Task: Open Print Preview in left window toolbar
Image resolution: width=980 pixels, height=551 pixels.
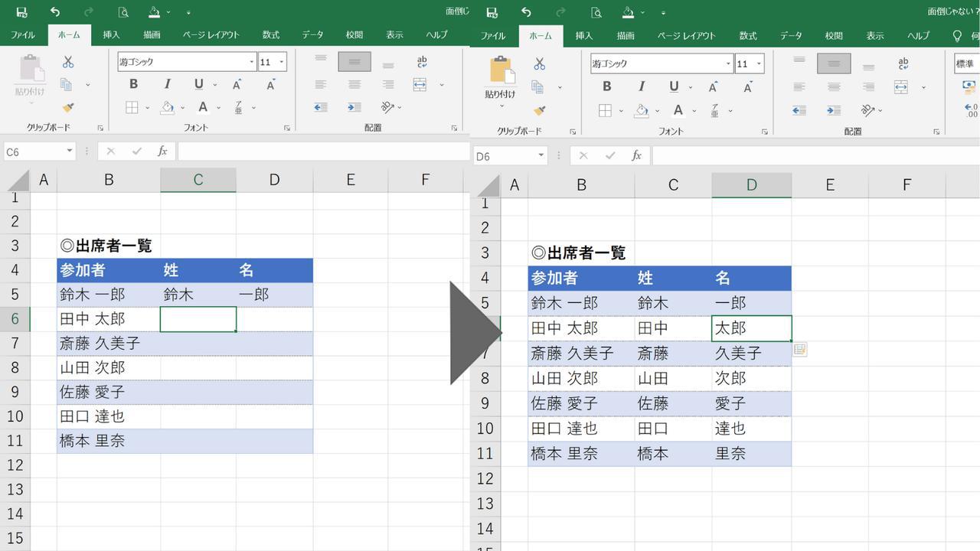Action: click(x=123, y=12)
